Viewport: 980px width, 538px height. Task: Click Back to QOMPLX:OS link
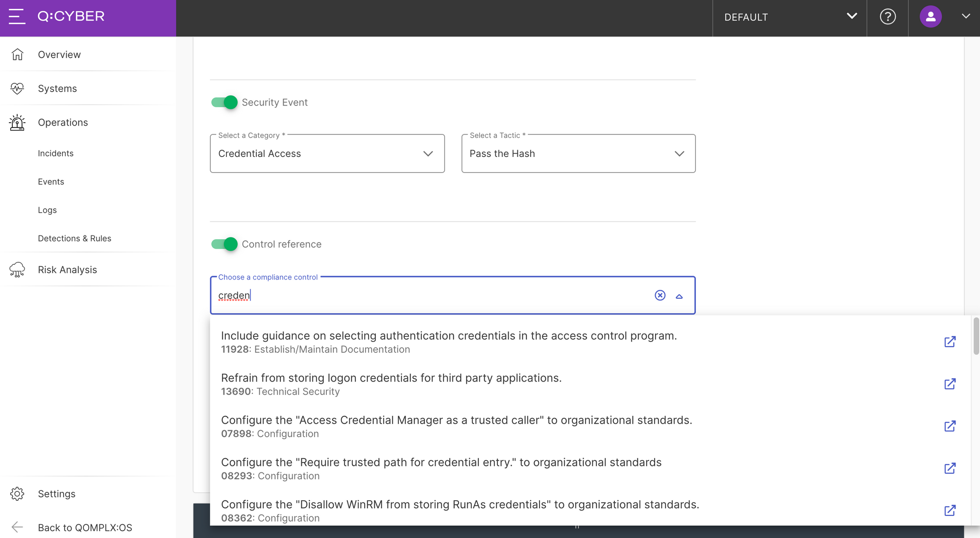click(x=85, y=527)
